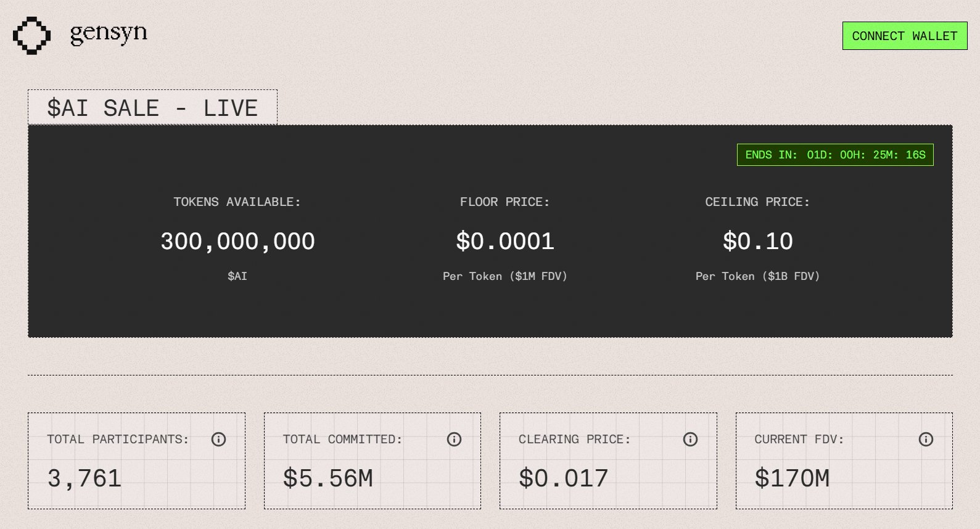Click the Ends In countdown badge
The height and width of the screenshot is (529, 980).
835,155
